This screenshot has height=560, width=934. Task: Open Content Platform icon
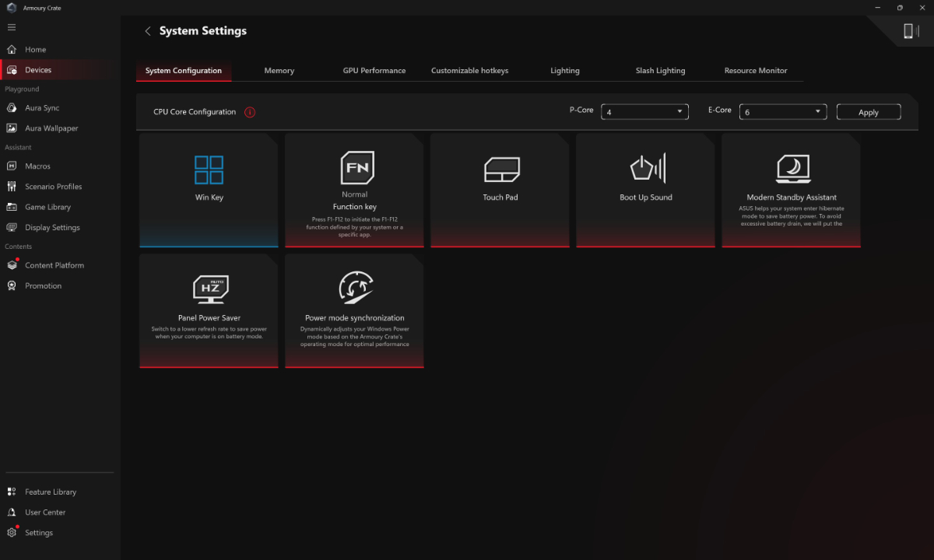tap(12, 265)
